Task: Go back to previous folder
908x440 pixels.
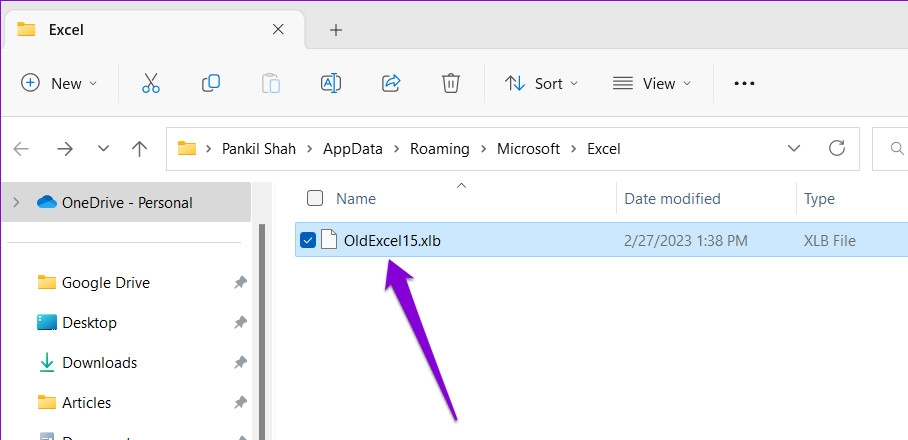Action: 21,149
